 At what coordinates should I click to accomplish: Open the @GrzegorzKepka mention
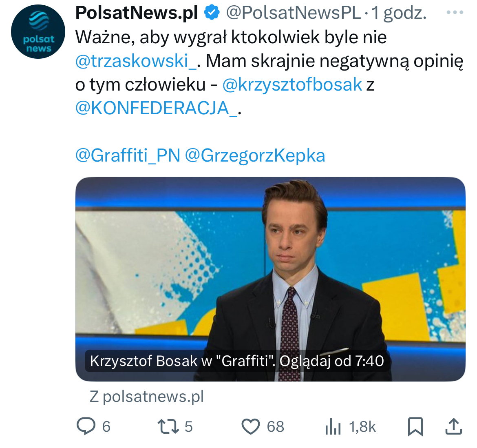(255, 155)
